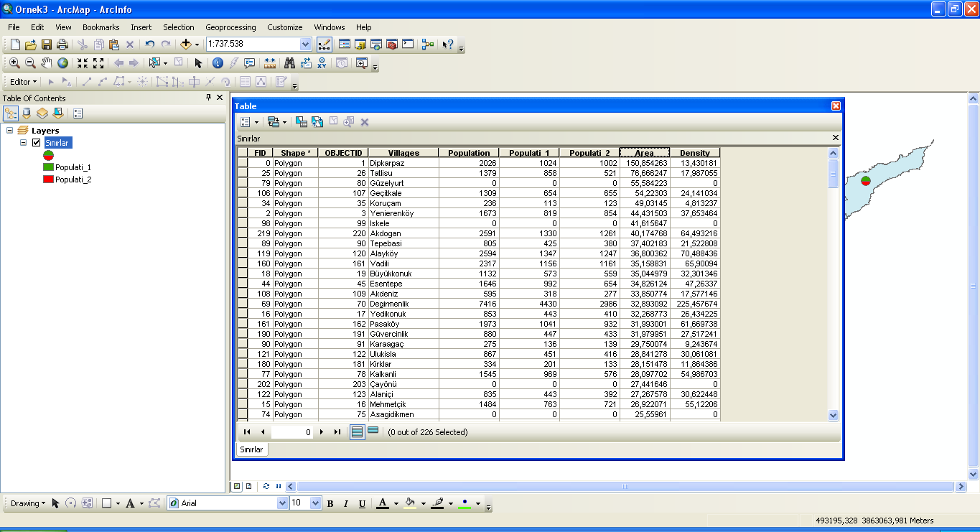The image size is (980, 532).
Task: Toggle Underline text formatting
Action: pyautogui.click(x=362, y=503)
